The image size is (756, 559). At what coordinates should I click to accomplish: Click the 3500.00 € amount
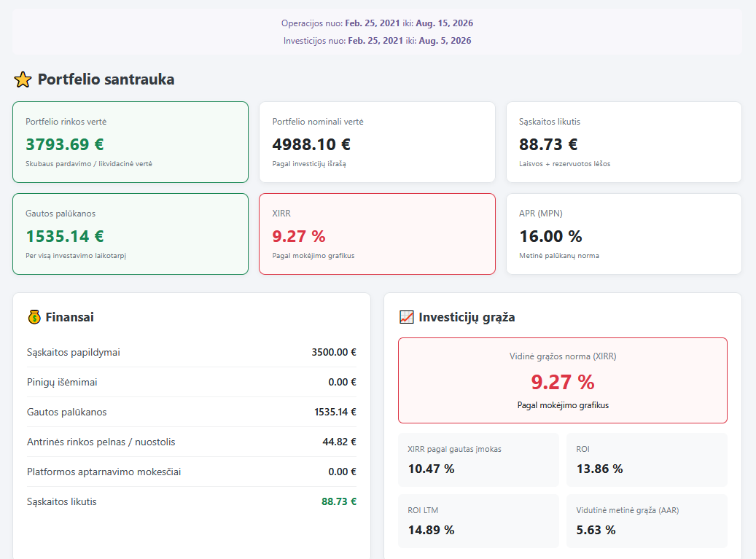click(x=334, y=352)
